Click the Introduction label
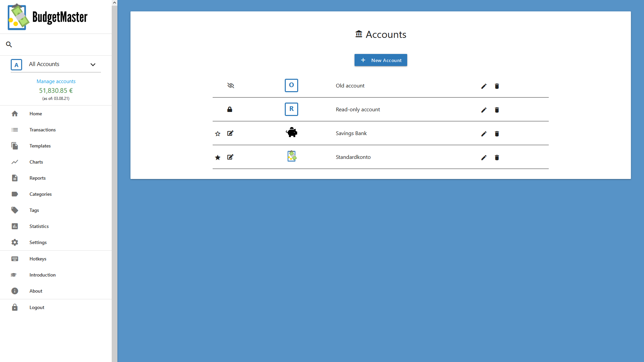Screen dimensions: 644x362 [43, 275]
